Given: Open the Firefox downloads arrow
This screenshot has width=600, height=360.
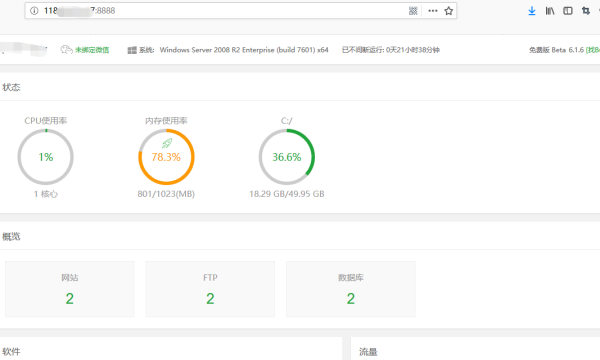Looking at the screenshot, I should point(532,11).
